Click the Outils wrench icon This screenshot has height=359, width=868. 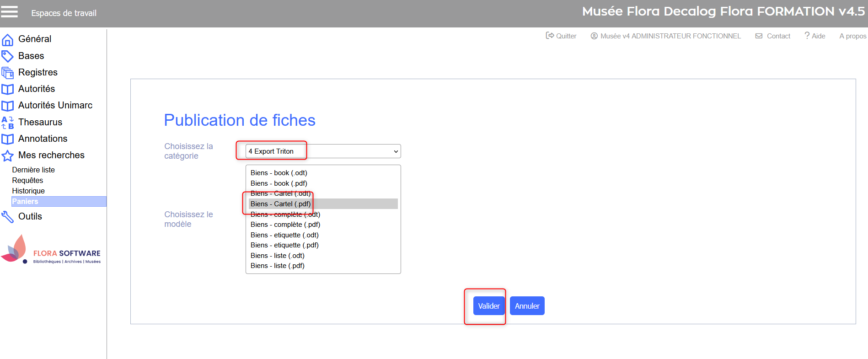(x=7, y=217)
